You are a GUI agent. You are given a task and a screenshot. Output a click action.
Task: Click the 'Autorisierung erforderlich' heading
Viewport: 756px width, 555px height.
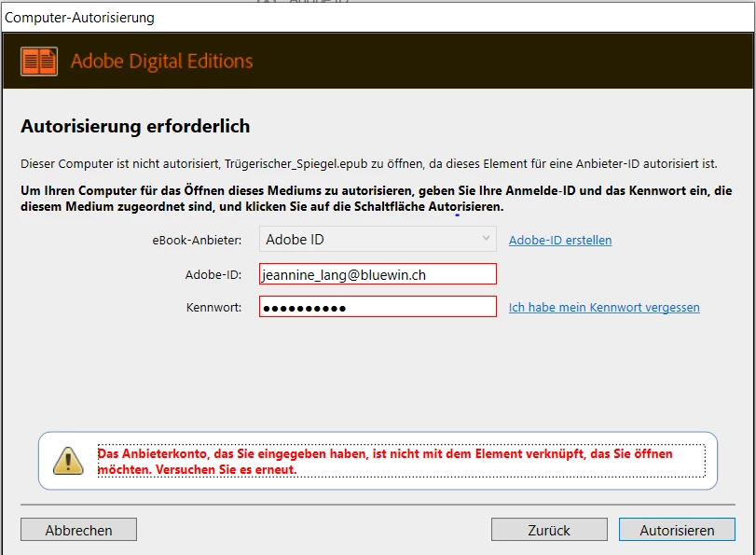(135, 127)
